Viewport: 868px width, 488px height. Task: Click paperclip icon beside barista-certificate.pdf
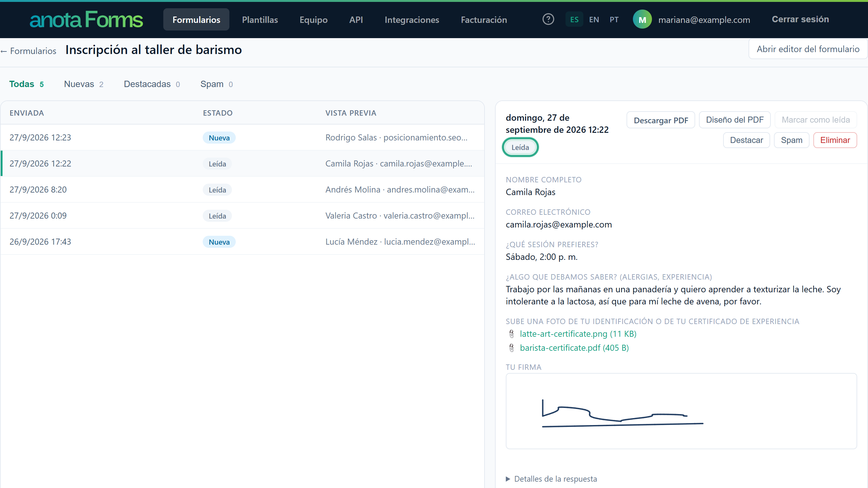[x=512, y=348]
